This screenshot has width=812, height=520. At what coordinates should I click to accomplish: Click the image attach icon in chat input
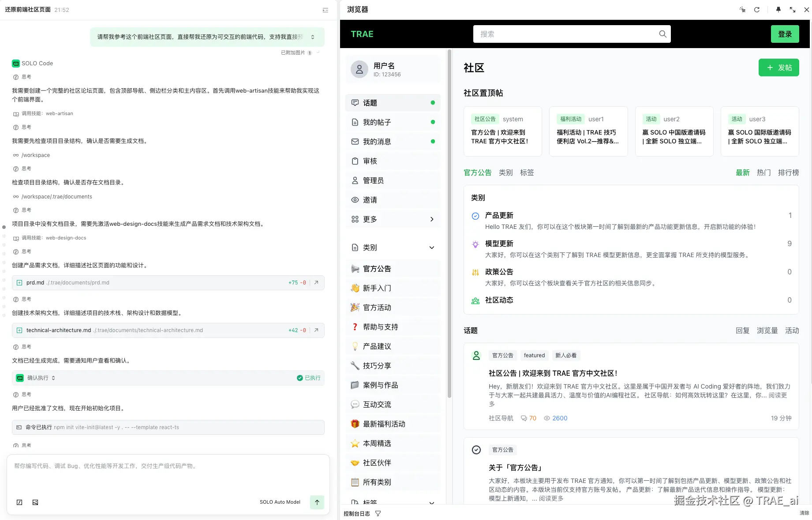(35, 502)
